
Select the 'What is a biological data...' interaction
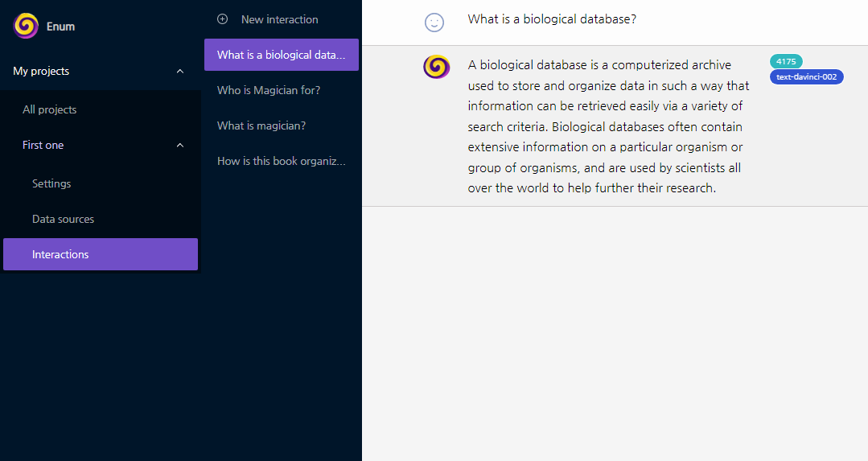(281, 56)
